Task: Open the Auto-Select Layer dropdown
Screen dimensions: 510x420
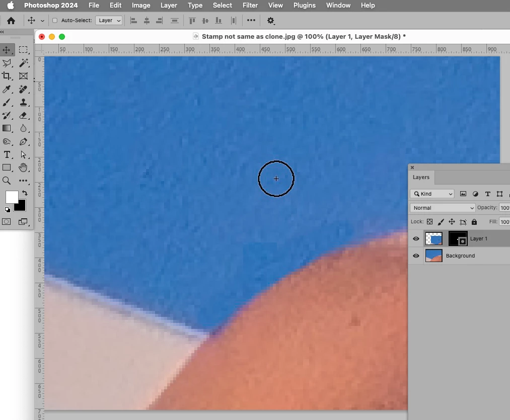Action: [109, 21]
